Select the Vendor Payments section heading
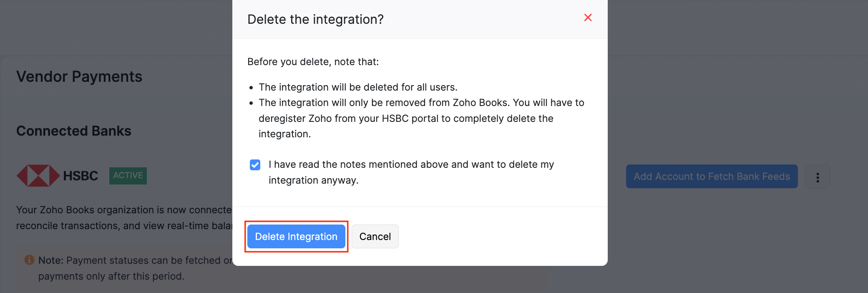This screenshot has height=293, width=868. (x=79, y=76)
